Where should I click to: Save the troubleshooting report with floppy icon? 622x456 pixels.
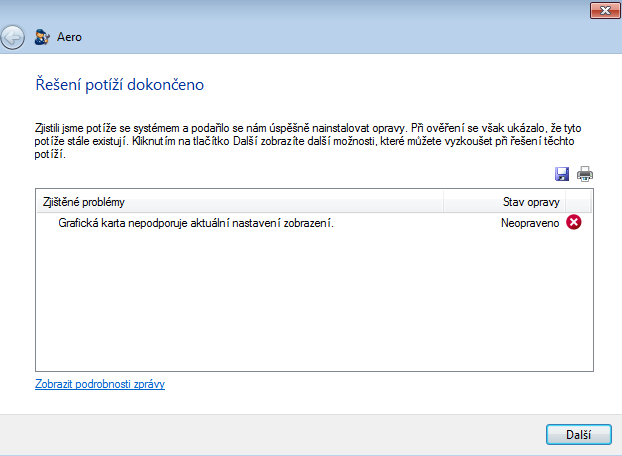pos(562,174)
